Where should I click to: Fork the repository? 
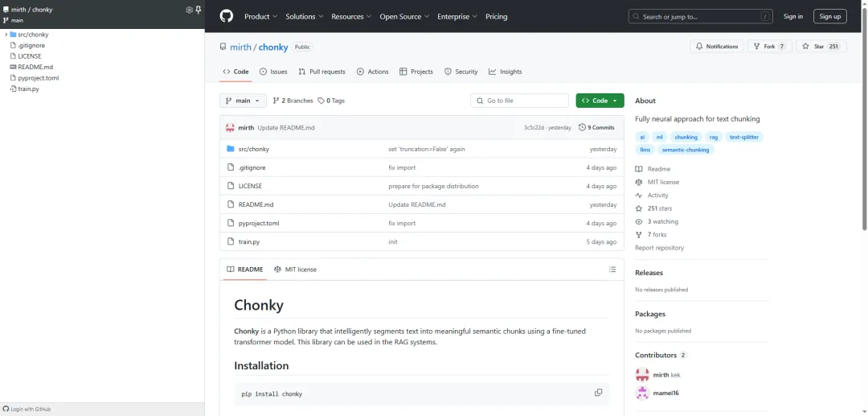pyautogui.click(x=769, y=47)
